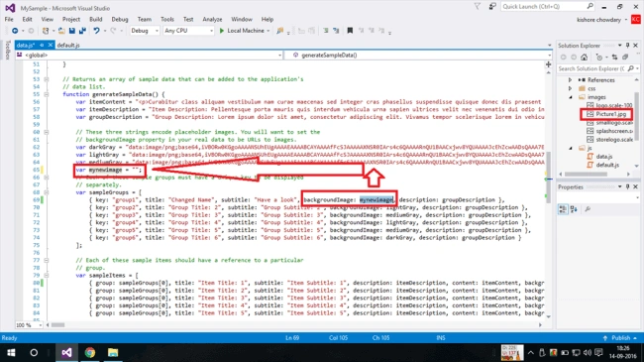Open the Any CPU platform dropdown

[x=188, y=31]
